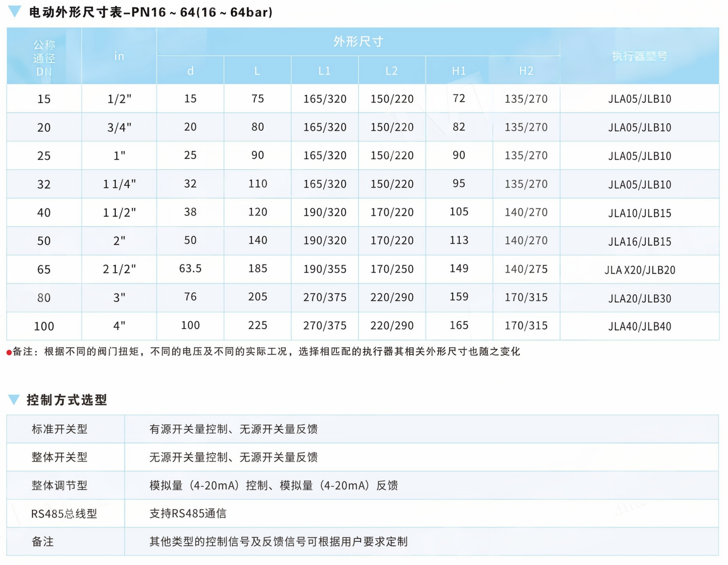Click the H1 value 95 cell
728x565 pixels.
point(459,184)
